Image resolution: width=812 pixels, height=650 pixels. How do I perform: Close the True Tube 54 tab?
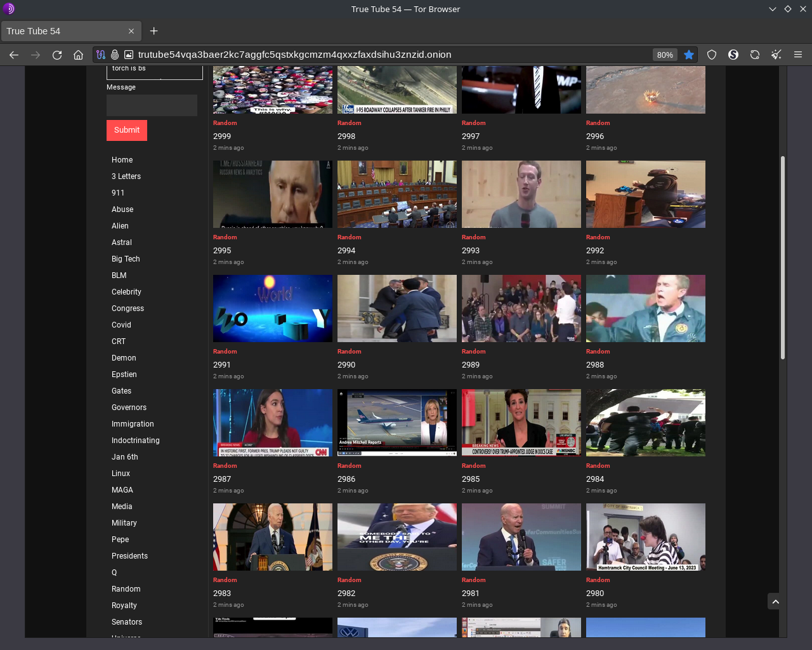(131, 31)
